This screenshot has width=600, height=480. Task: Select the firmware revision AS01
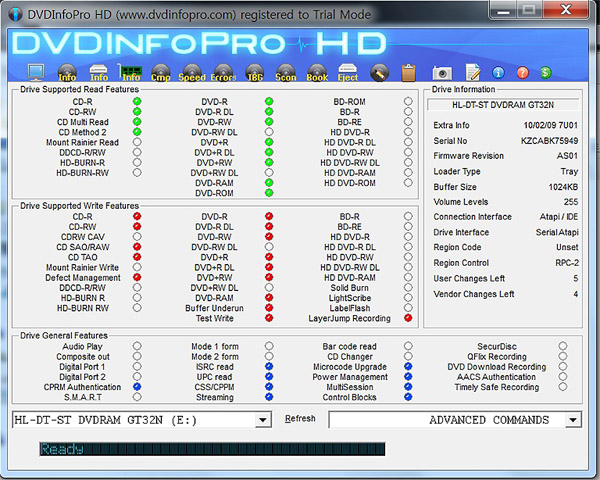[567, 156]
